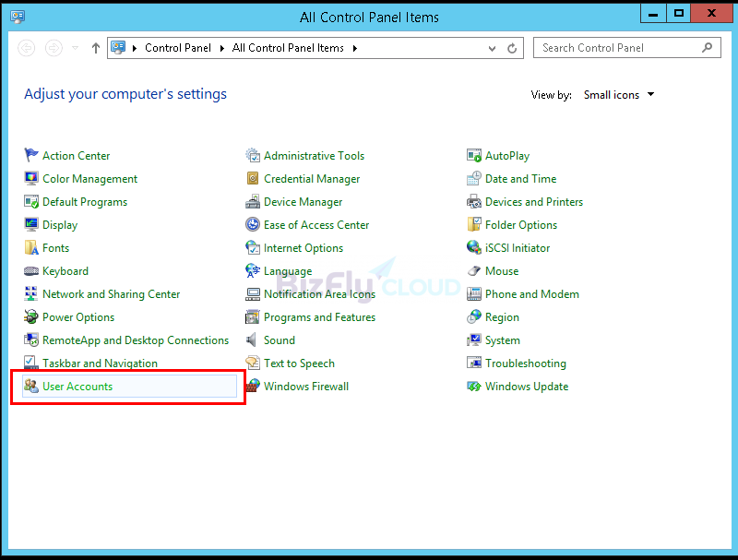
Task: Open Programs and Features icon
Action: coord(253,316)
